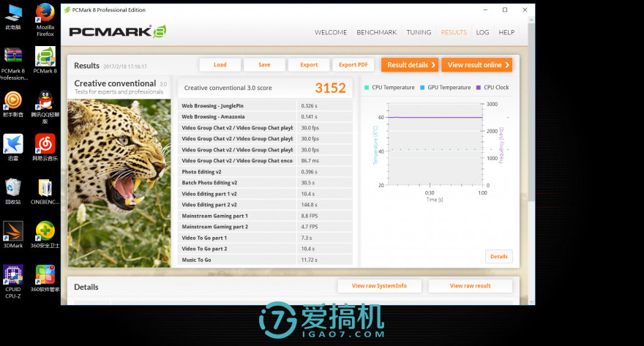Click the title bar PCMark app icon
Viewport: 644px width, 346px height.
tap(67, 10)
